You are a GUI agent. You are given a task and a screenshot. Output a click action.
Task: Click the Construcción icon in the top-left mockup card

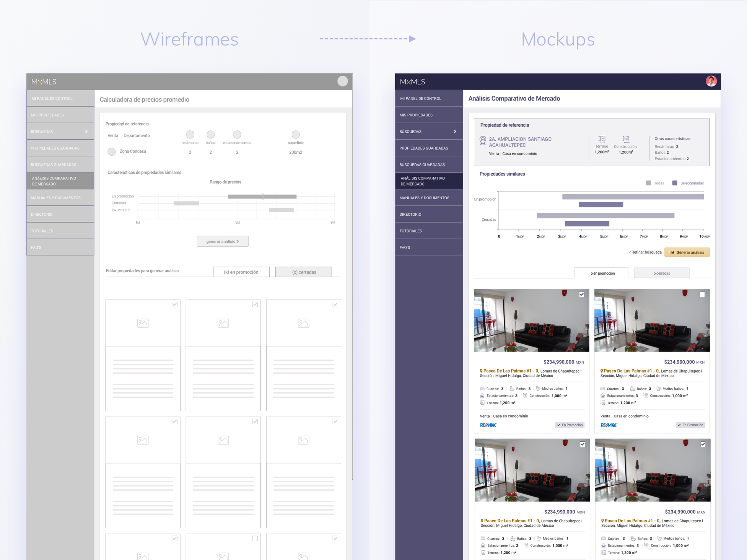coord(525,396)
